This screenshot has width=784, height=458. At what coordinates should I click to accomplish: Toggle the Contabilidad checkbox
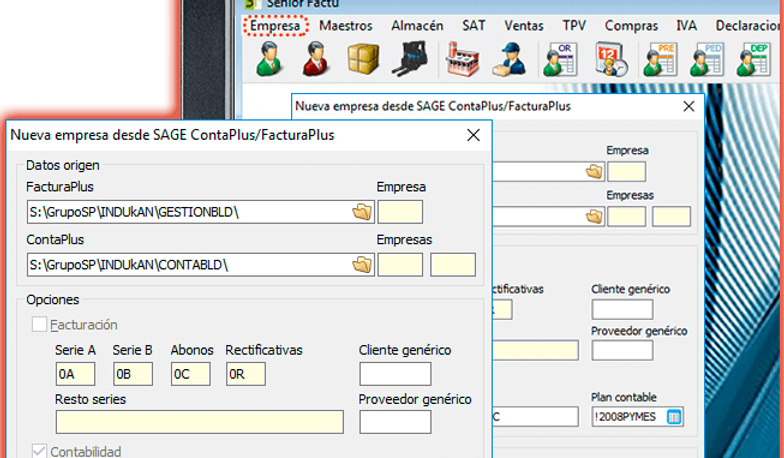(x=40, y=451)
